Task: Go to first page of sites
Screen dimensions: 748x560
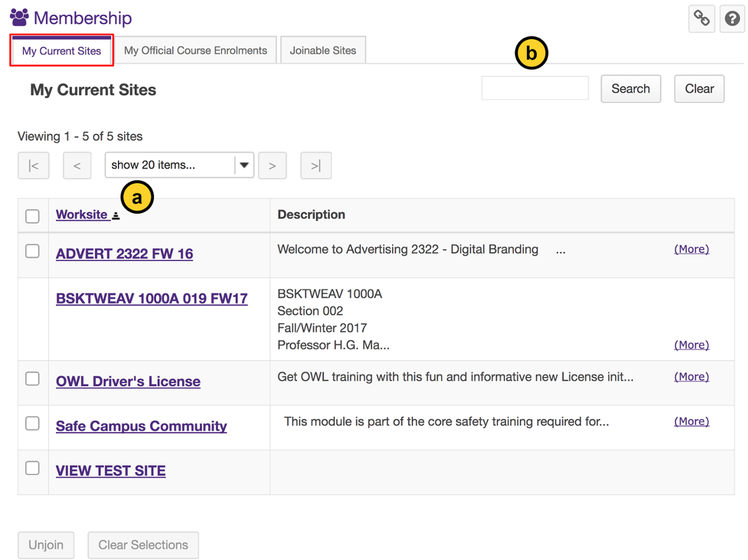Action: coord(33,165)
